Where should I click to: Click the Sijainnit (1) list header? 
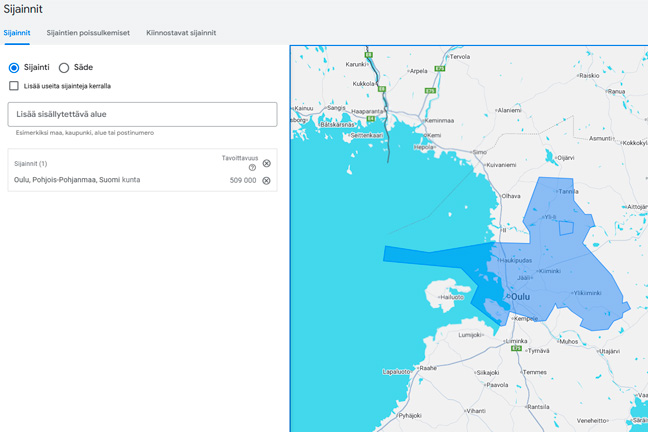click(30, 163)
